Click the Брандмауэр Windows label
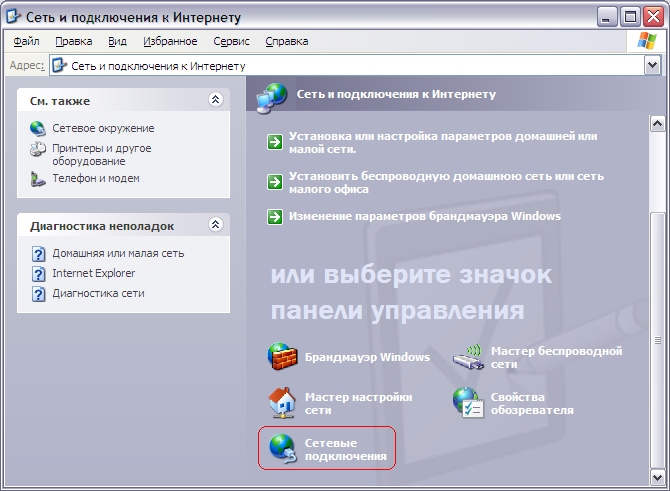 [367, 357]
